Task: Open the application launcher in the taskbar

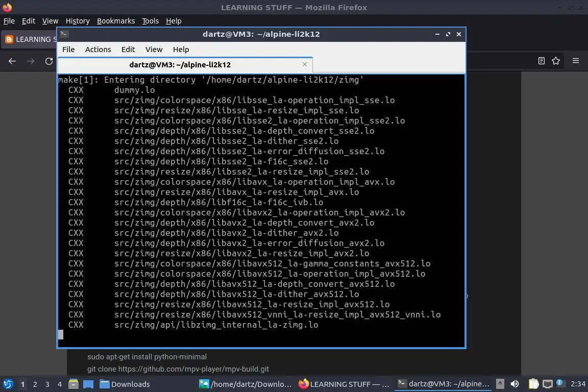Action: pos(8,384)
